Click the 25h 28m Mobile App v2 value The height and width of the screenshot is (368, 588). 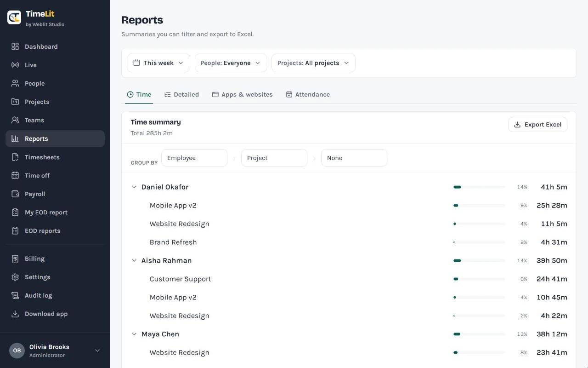point(552,205)
